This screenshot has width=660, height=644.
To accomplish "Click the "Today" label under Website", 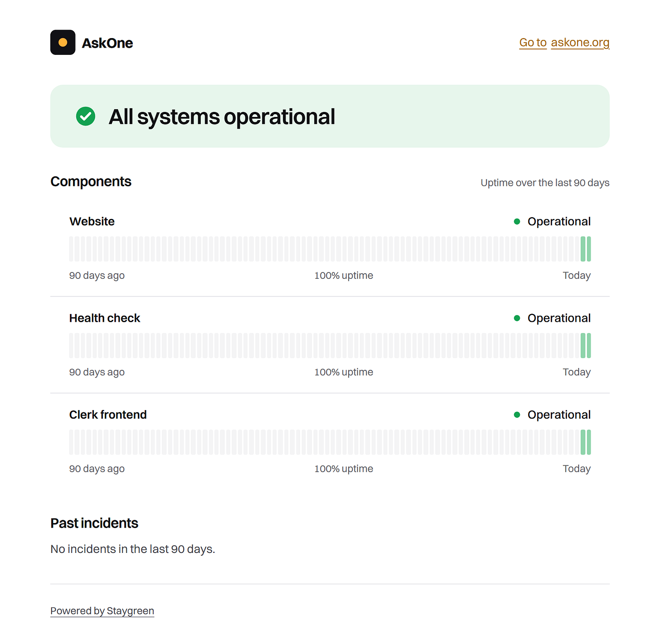I will tap(577, 276).
